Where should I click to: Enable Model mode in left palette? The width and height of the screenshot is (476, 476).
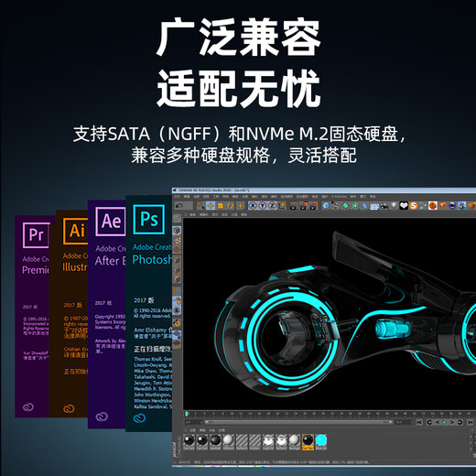tap(177, 230)
